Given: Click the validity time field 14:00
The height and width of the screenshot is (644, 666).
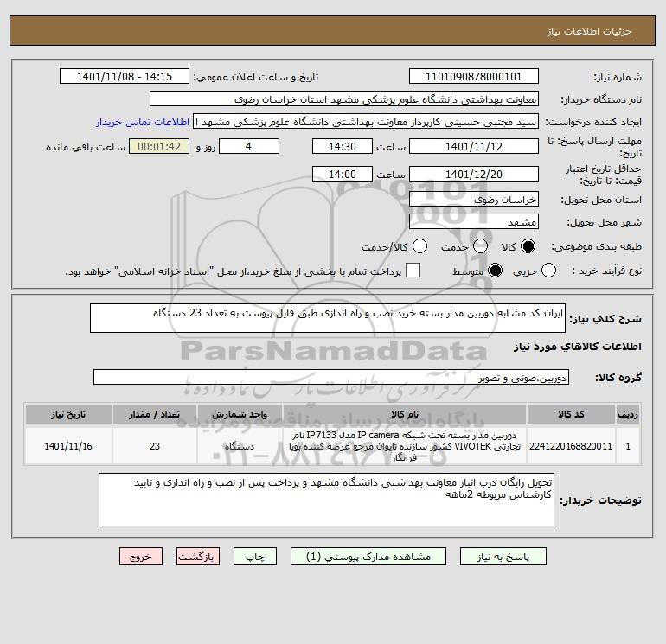Looking at the screenshot, I should pyautogui.click(x=343, y=174).
